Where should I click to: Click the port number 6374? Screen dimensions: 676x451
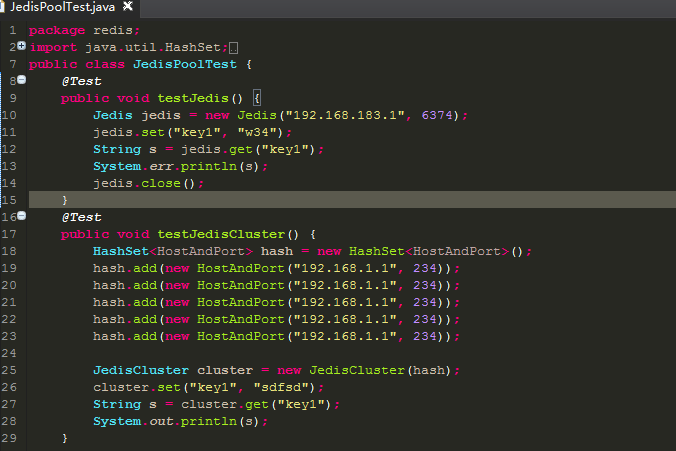437,115
